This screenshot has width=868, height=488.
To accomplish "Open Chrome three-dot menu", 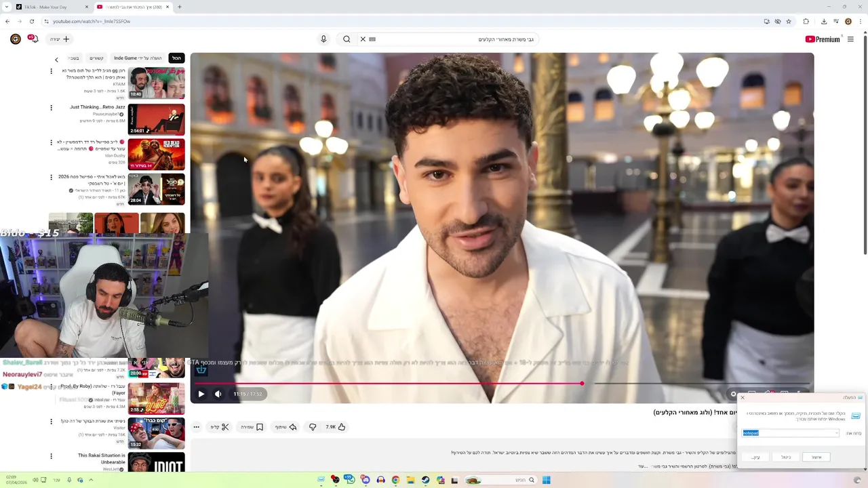I will pyautogui.click(x=861, y=21).
